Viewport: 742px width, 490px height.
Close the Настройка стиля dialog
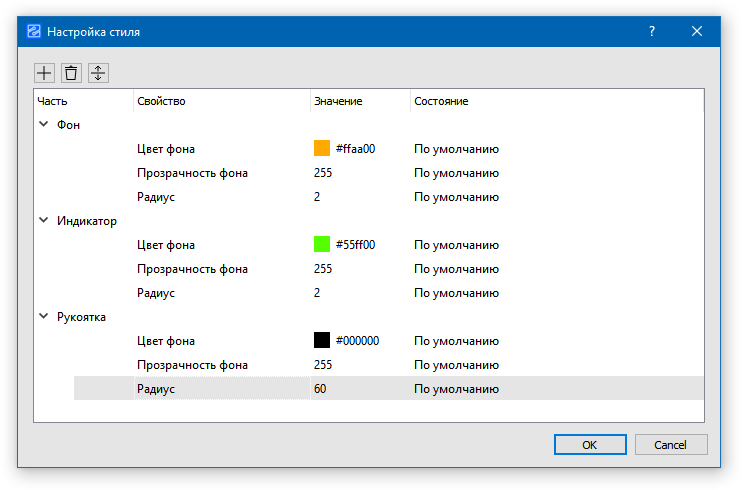click(x=697, y=31)
